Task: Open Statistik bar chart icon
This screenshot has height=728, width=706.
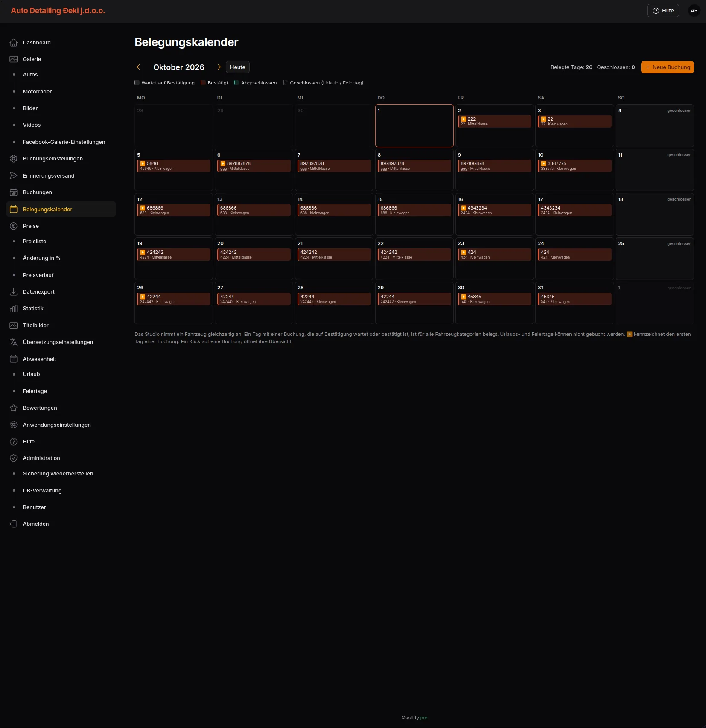Action: pos(14,309)
